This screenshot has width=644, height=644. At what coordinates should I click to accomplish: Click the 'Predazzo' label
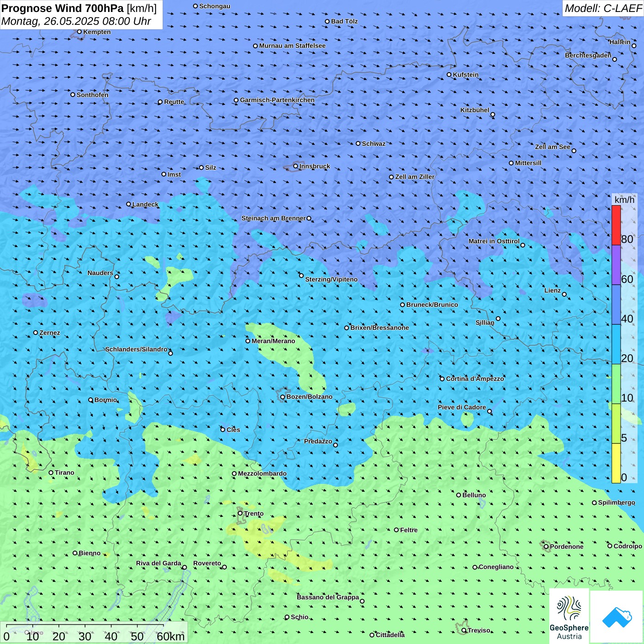click(318, 441)
